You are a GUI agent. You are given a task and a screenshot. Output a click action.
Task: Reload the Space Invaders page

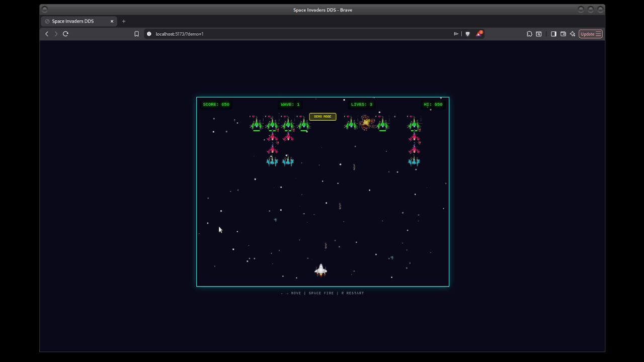pos(65,34)
